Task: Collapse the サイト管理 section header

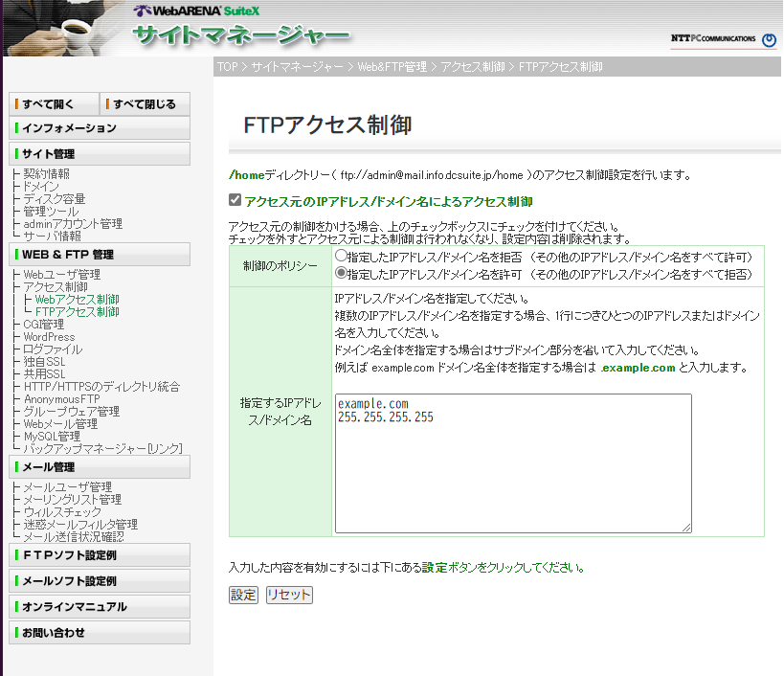Action: [x=100, y=153]
